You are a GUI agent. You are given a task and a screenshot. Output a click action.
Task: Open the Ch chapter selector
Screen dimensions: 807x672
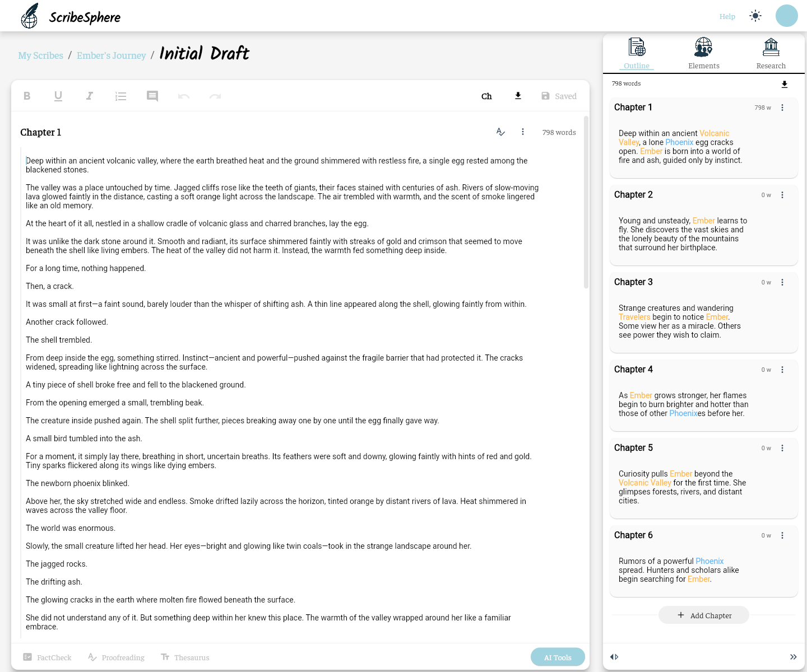(x=486, y=96)
